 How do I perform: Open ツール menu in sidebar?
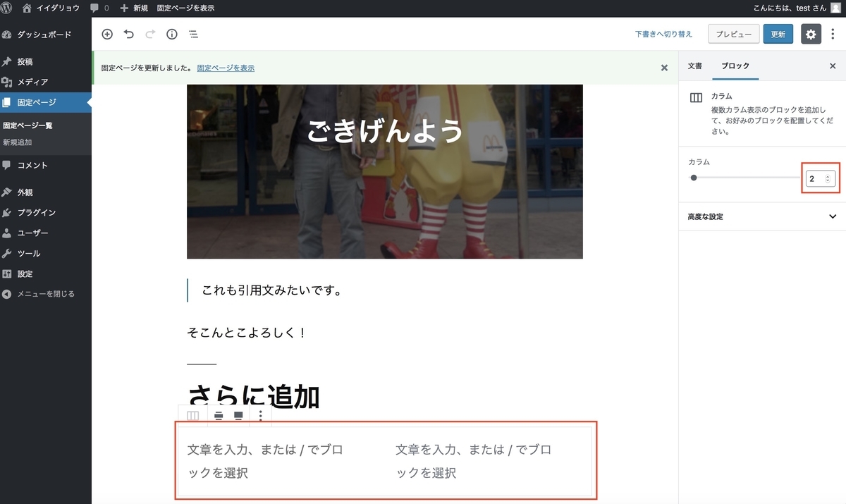[46, 253]
